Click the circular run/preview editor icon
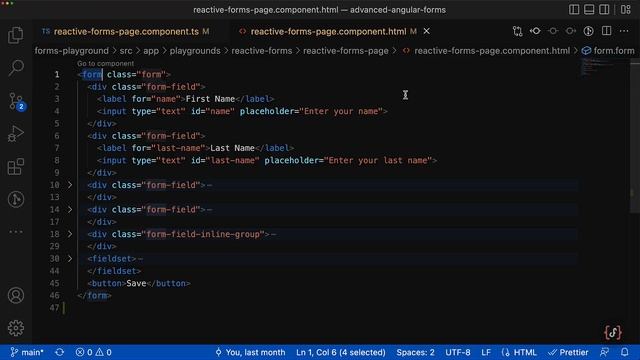 (x=588, y=31)
